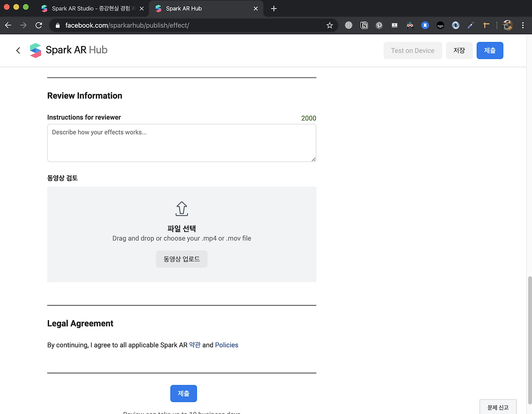Viewport: 532px width, 414px height.
Task: Click the bottom 제출 submit button
Action: click(184, 394)
